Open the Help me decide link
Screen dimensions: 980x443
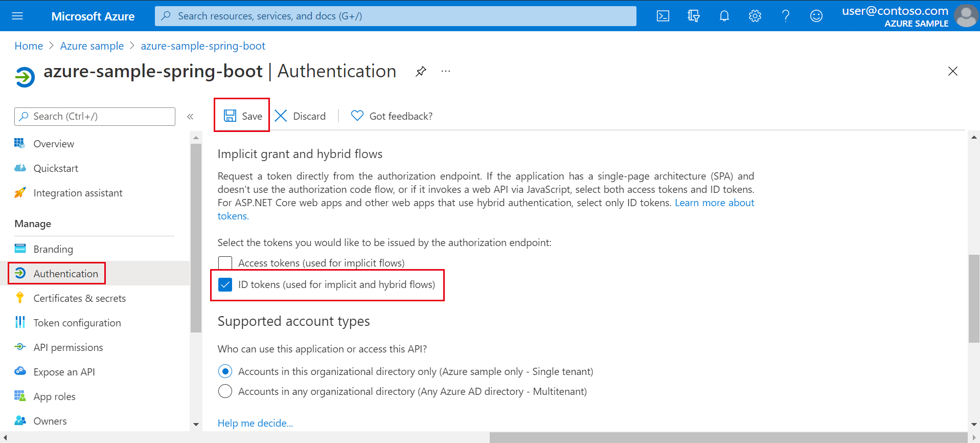click(x=255, y=423)
